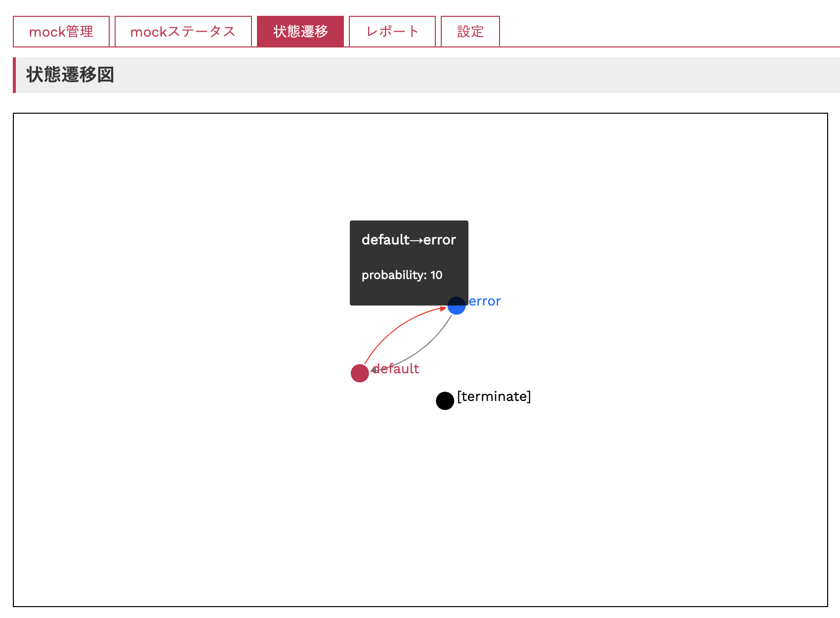This screenshot has height=618, width=840.
Task: Click the red arrowhead at the error node
Action: (443, 309)
